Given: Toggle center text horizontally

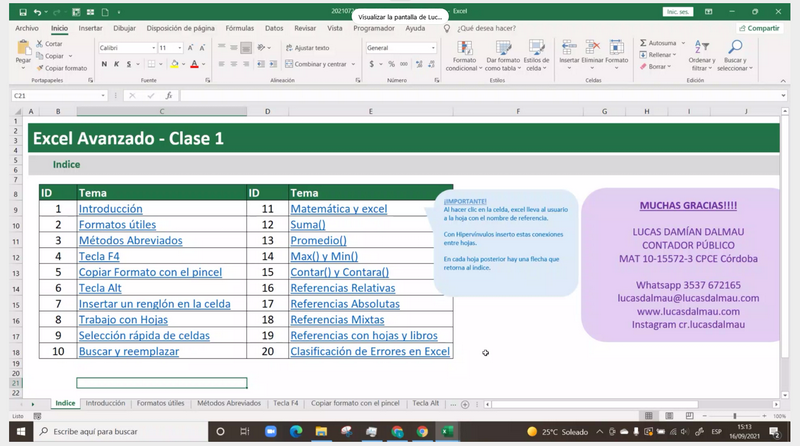Looking at the screenshot, I should (x=234, y=64).
